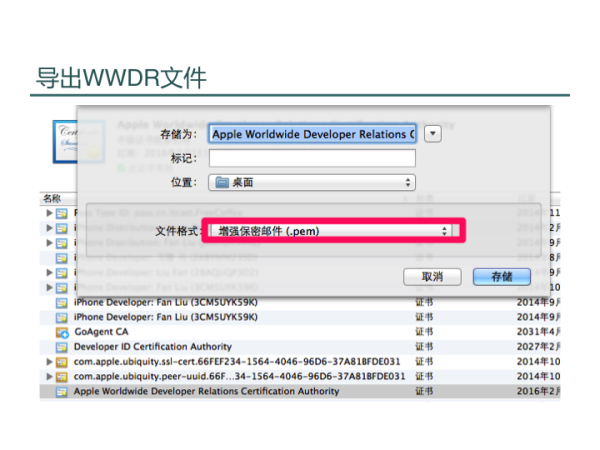Screen dimensions: 600x450
Task: Select the GoAgent CA certificate row
Action: (x=300, y=332)
